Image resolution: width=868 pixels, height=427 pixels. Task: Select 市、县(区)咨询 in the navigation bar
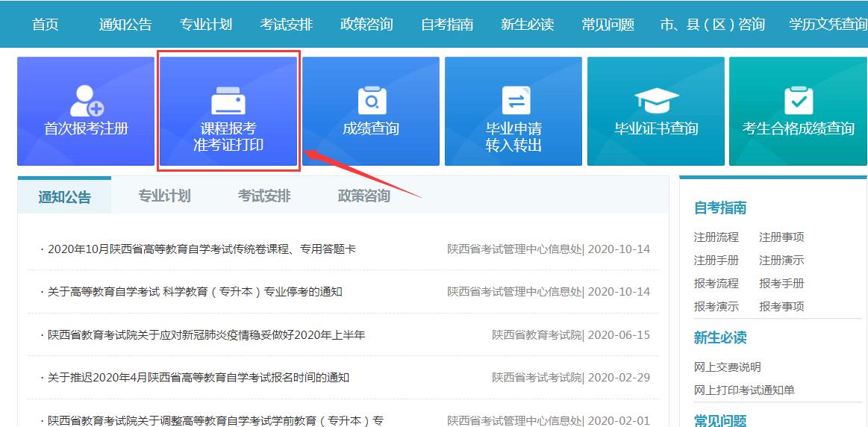(713, 25)
